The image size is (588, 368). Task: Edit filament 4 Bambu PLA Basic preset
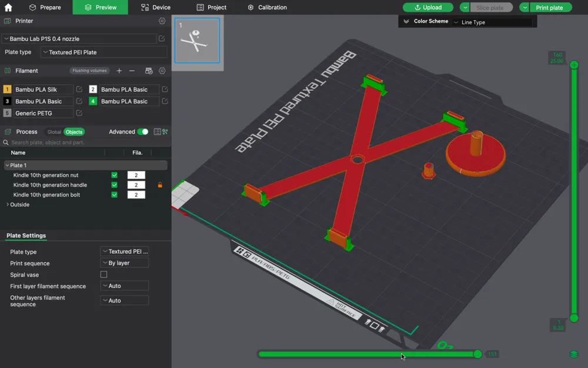(x=165, y=101)
